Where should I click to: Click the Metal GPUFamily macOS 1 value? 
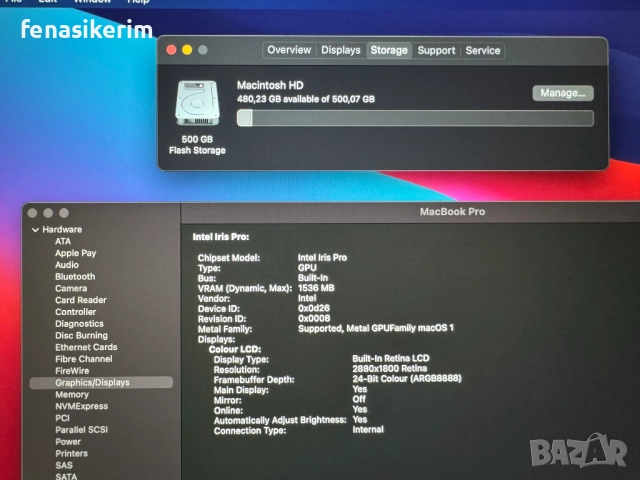point(376,328)
